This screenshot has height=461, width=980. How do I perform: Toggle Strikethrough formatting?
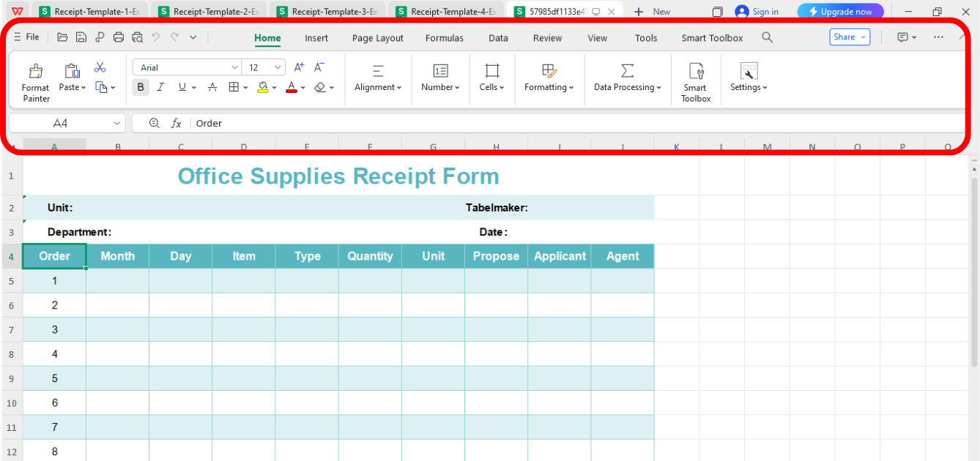pyautogui.click(x=212, y=87)
